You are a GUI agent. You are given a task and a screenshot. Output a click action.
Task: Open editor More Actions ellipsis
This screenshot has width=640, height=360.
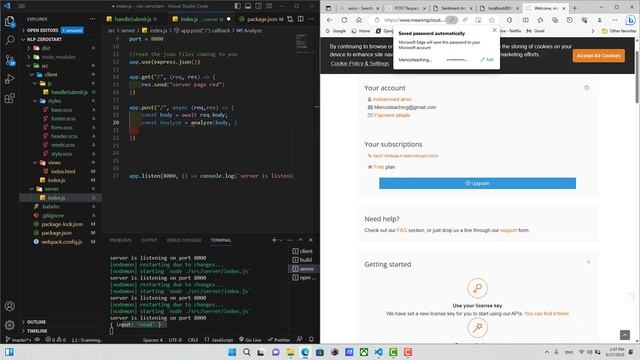[x=311, y=19]
